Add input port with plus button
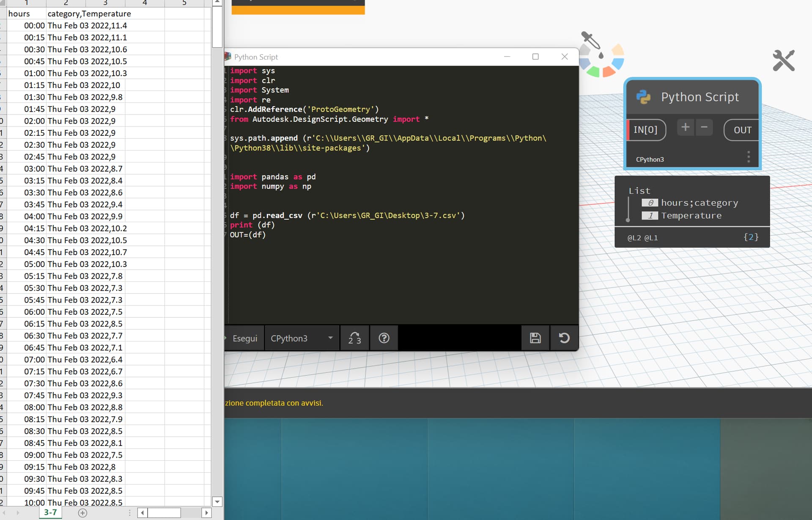812x520 pixels. [685, 127]
